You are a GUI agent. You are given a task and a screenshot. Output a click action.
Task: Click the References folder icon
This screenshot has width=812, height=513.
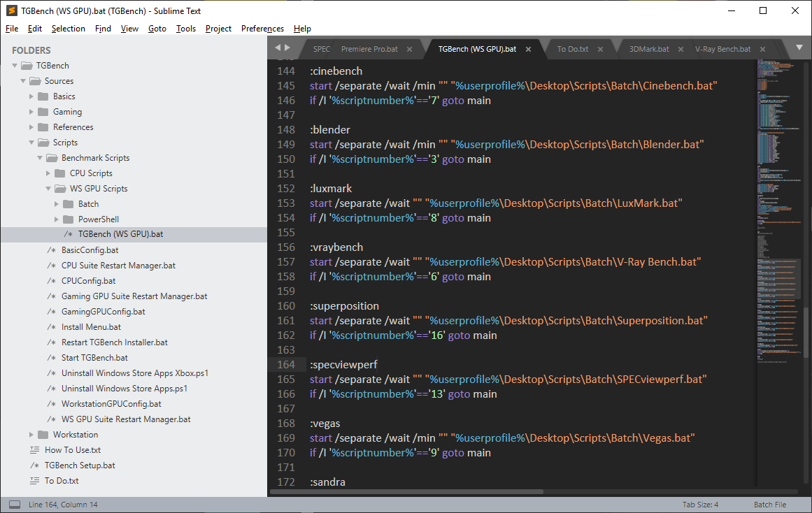coord(43,127)
